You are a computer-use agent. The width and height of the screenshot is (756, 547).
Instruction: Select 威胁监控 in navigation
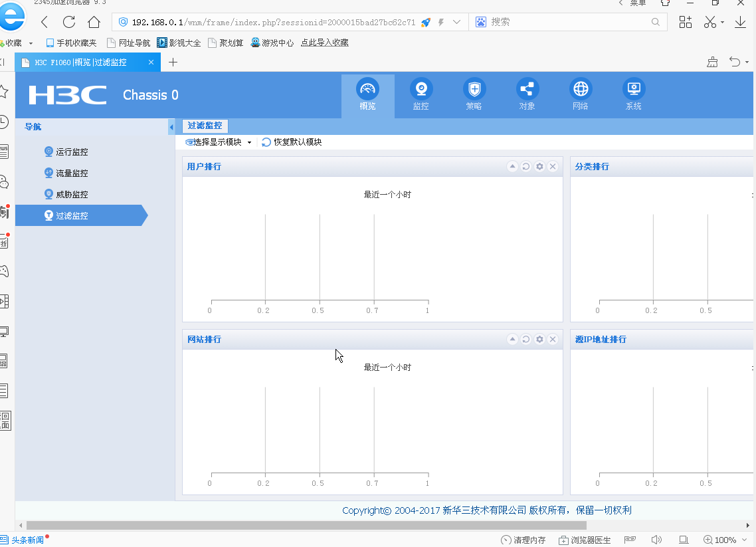tap(66, 194)
